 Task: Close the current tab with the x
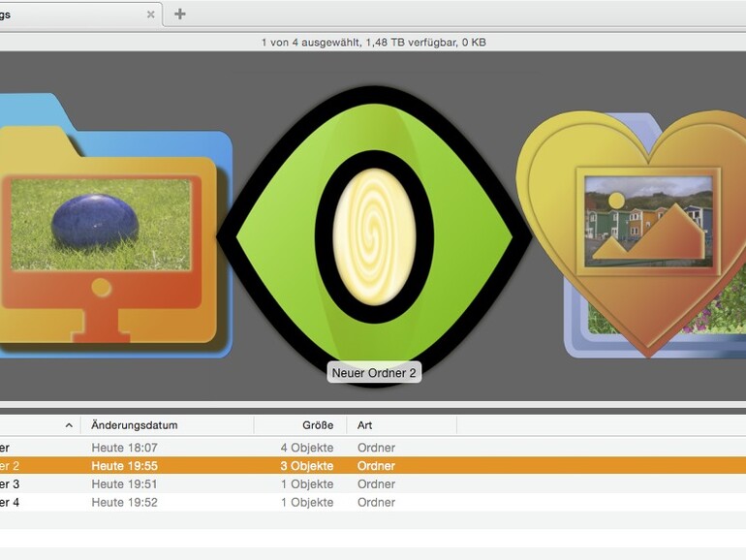point(151,15)
